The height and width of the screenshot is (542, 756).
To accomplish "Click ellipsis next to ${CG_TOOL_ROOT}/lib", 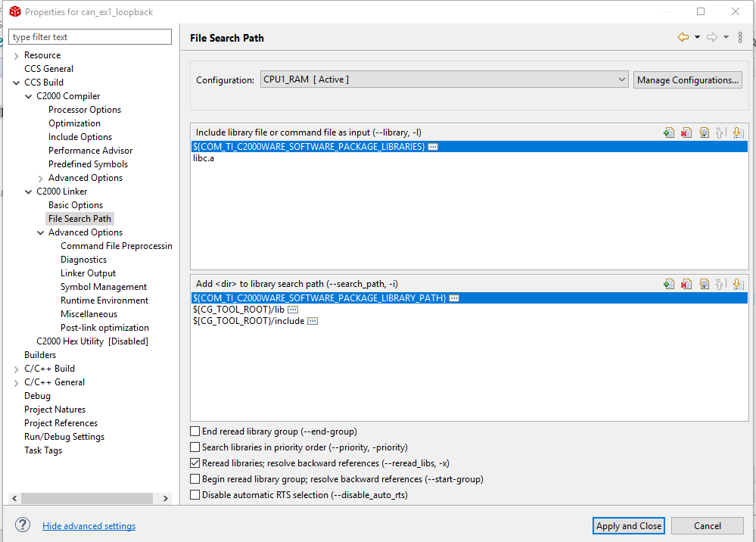I will point(293,310).
